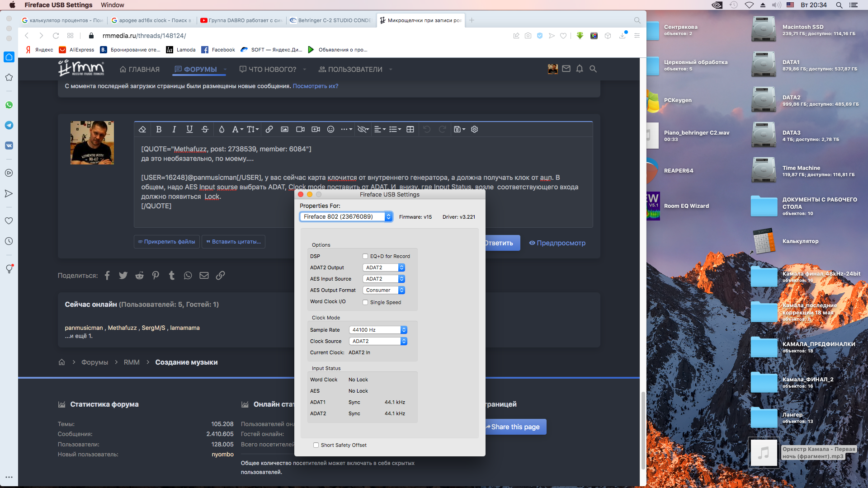Expand the font size dropdown in editor
Viewport: 868px width, 488px height.
253,129
